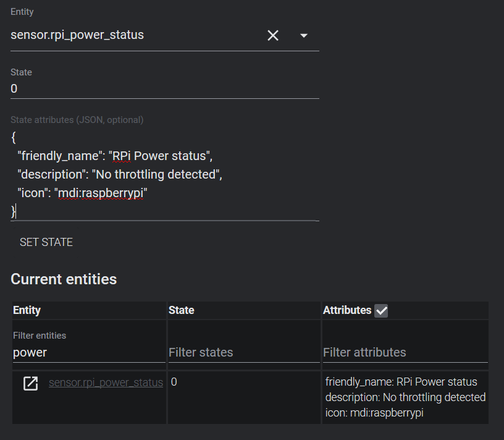Toggle the Attributes column checkbox

381,311
